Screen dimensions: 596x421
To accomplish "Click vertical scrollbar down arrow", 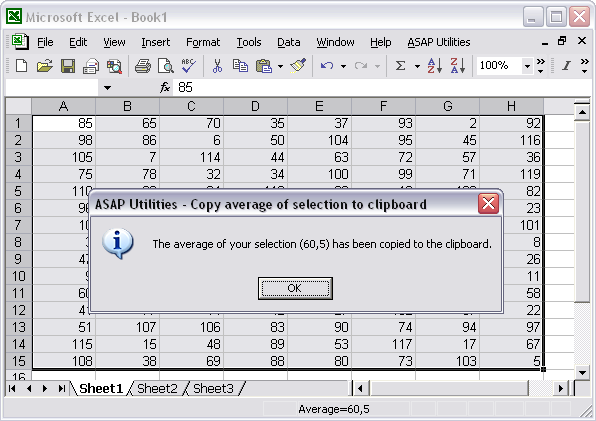I will 582,373.
